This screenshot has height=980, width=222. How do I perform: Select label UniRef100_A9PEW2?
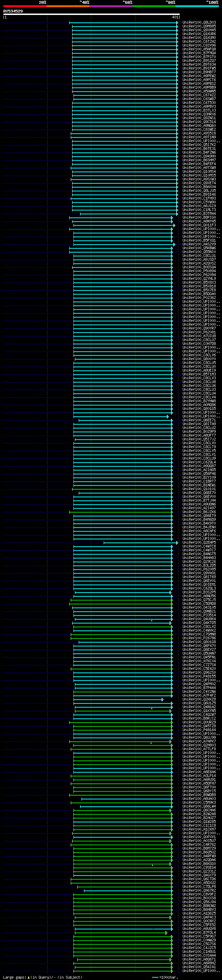pyautogui.click(x=199, y=76)
